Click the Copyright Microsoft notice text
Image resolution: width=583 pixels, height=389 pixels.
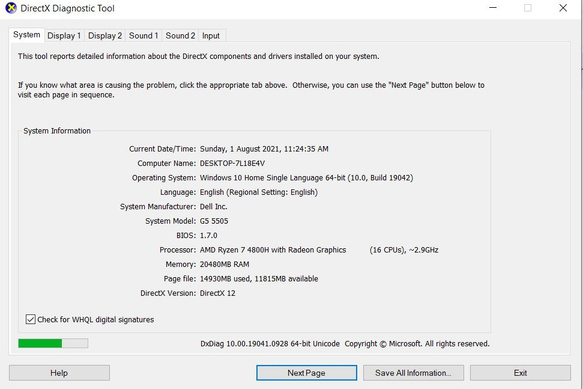coord(417,344)
